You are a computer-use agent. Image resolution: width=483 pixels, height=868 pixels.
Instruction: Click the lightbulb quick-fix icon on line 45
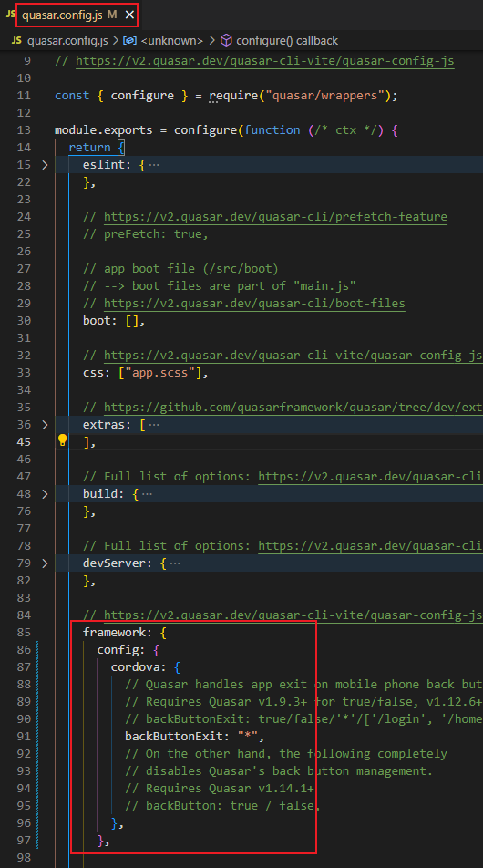click(x=63, y=440)
